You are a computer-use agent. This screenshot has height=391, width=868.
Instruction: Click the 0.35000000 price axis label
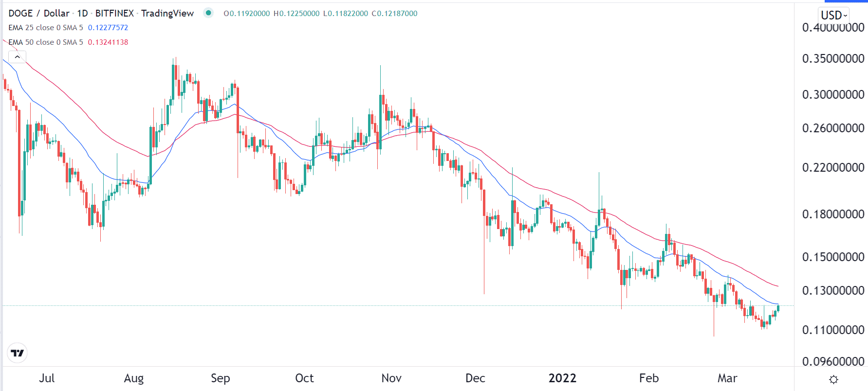[x=833, y=59]
